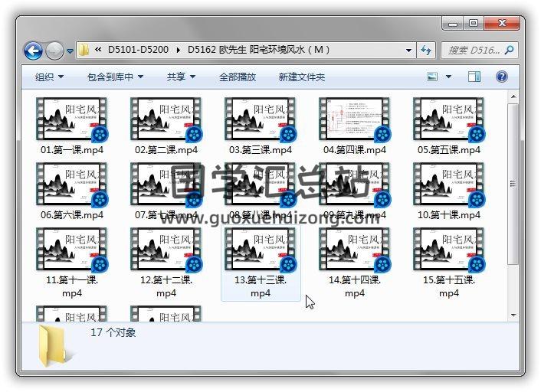Click the refresh button beside address bar

426,51
